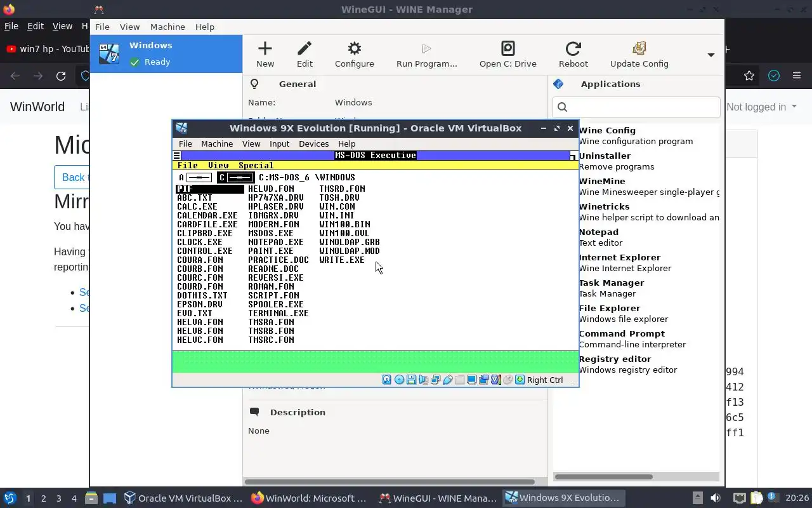Select drive A icon in MS-DOS Executive
This screenshot has height=508, width=812.
(195, 177)
